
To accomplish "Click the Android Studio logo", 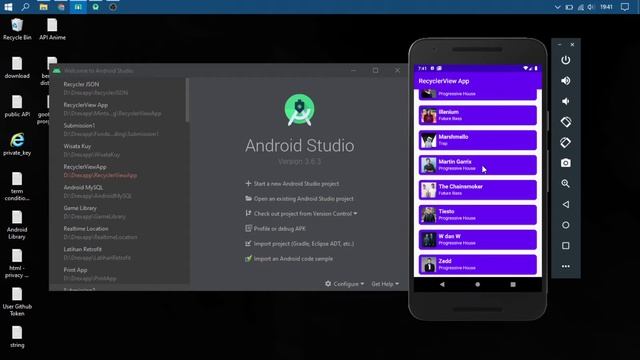I will click(x=300, y=110).
